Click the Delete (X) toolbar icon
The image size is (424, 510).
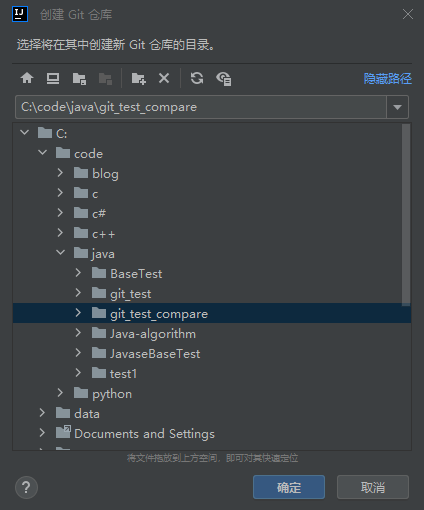click(164, 78)
